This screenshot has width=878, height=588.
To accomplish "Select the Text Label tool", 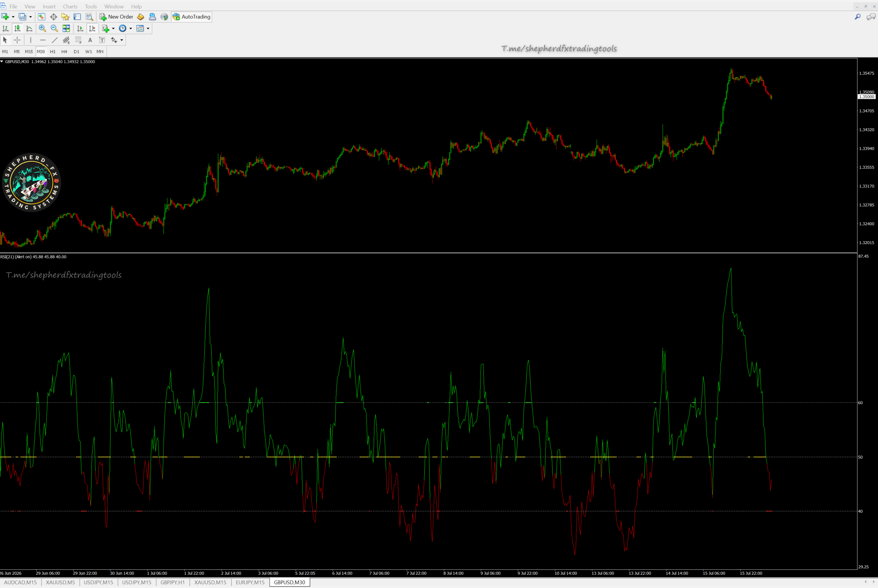I will pos(102,40).
